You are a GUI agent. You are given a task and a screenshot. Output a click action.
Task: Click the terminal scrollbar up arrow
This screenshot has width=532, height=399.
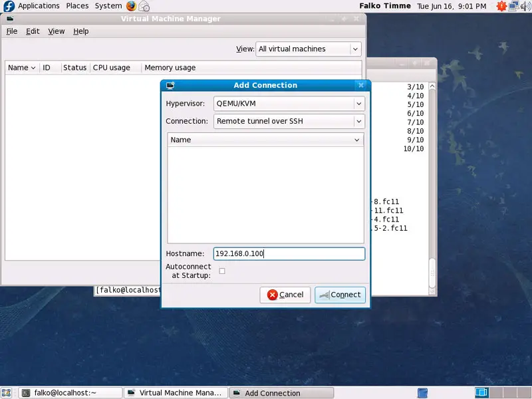pyautogui.click(x=432, y=86)
